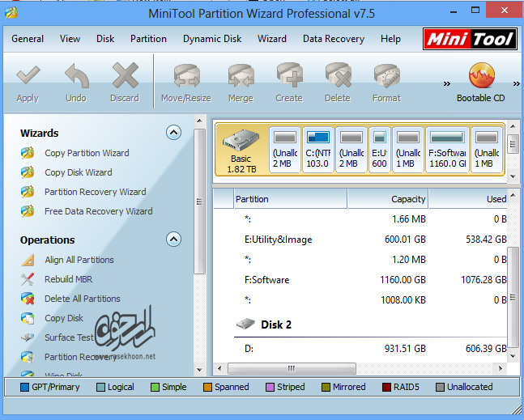This screenshot has height=420, width=524.
Task: Collapse the Operations section
Action: point(174,240)
